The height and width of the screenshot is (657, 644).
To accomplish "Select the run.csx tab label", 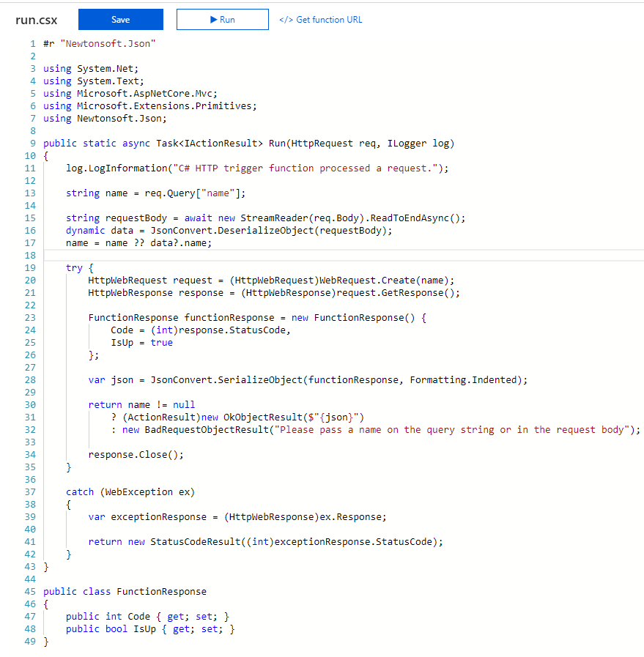I will 36,20.
